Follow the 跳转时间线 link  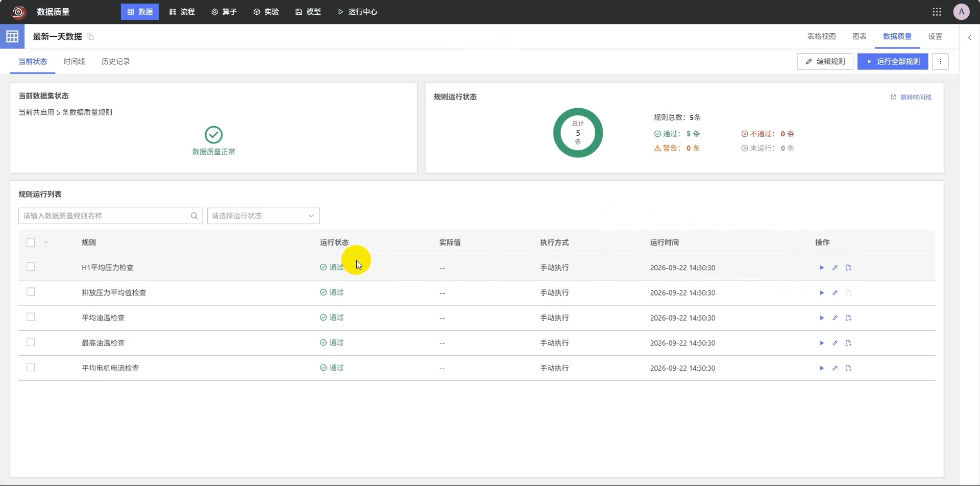[x=911, y=97]
